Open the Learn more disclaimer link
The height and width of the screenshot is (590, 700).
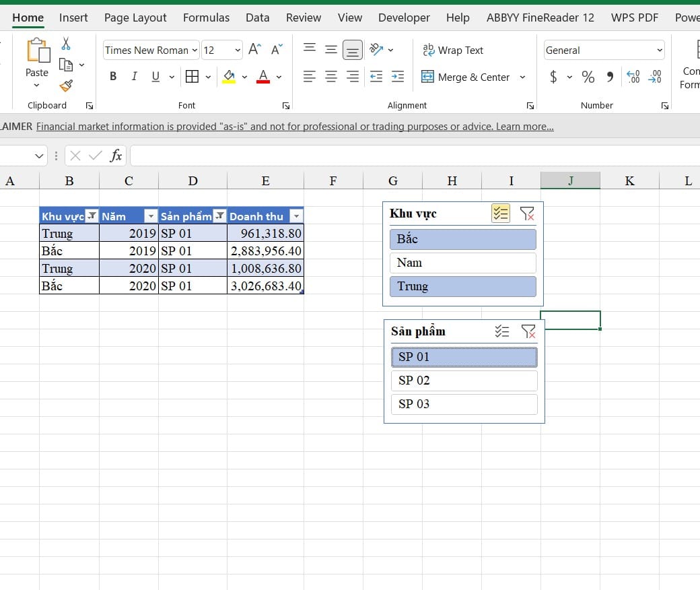click(524, 127)
